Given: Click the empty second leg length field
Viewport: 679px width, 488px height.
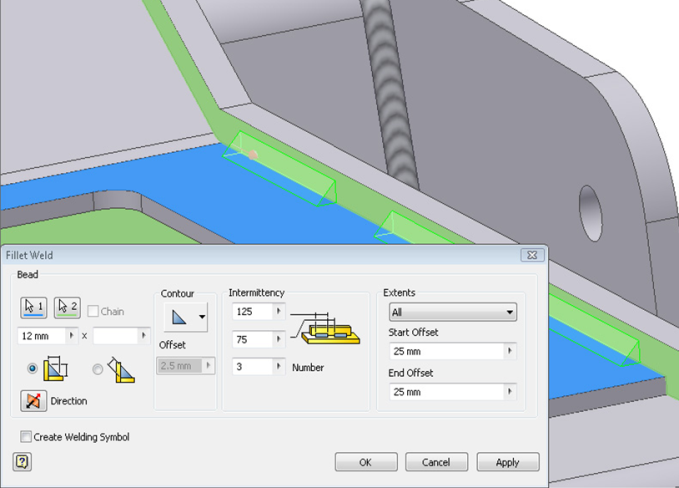Looking at the screenshot, I should pos(116,336).
